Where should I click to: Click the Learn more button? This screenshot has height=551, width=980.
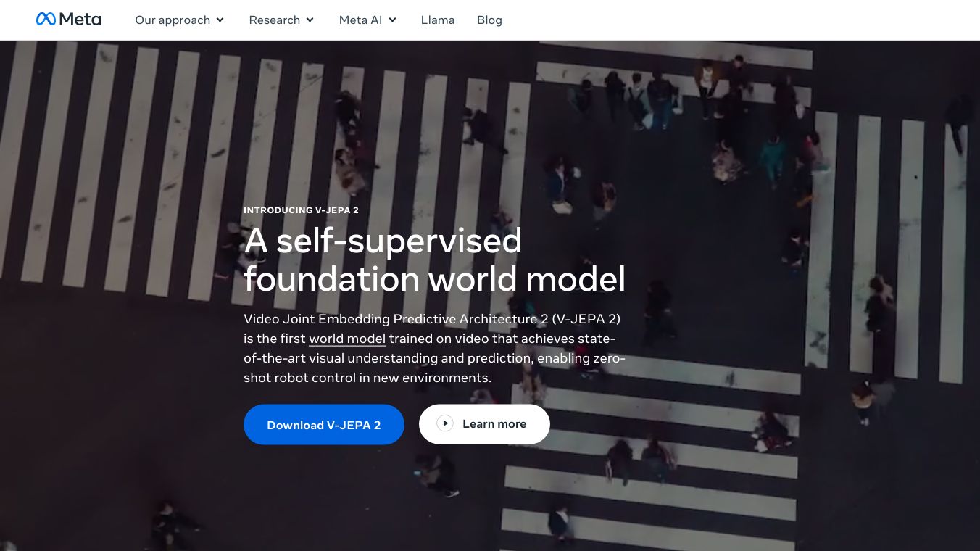point(484,424)
